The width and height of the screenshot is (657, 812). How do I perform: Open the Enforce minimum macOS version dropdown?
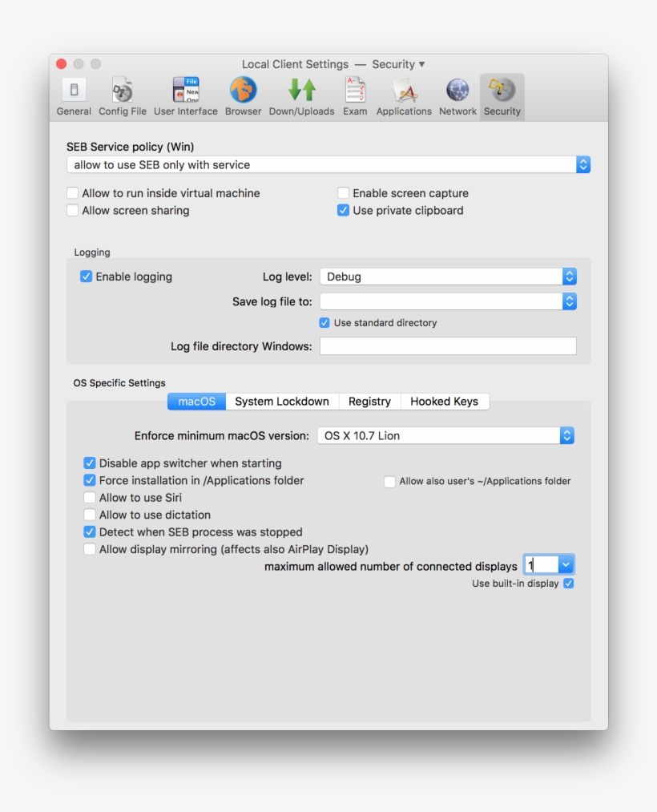tap(566, 435)
